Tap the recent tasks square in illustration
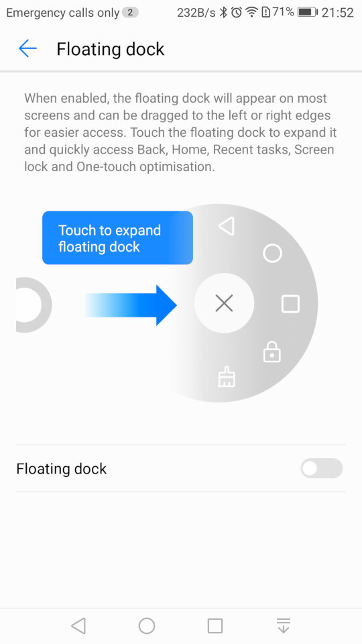The image size is (362, 644). pos(290,304)
